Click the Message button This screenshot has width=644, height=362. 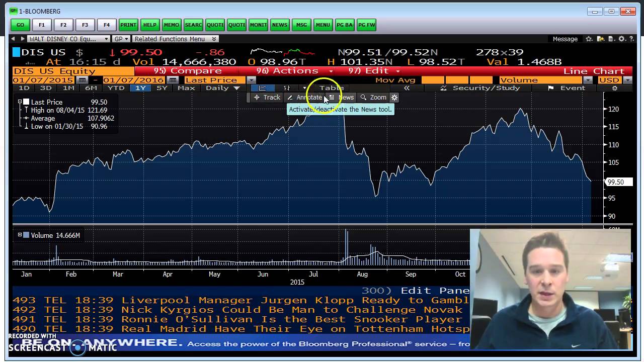(x=565, y=39)
